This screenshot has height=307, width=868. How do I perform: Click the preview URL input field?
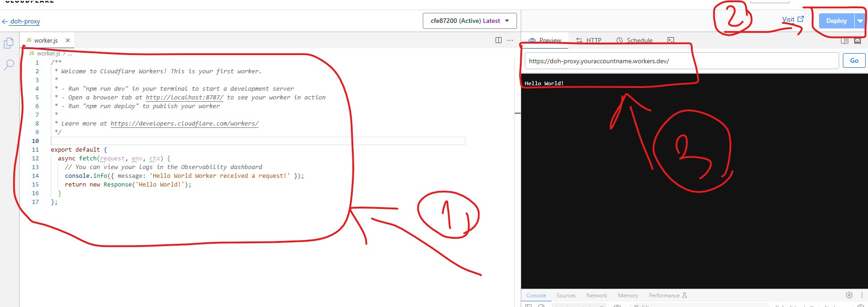681,61
